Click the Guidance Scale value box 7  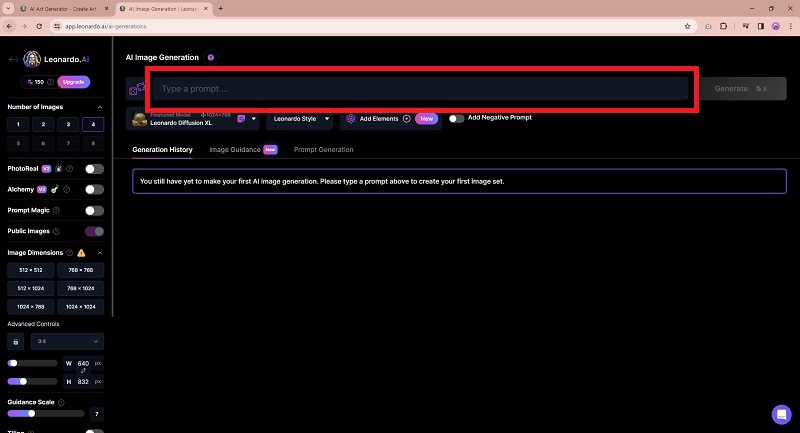[x=96, y=414]
